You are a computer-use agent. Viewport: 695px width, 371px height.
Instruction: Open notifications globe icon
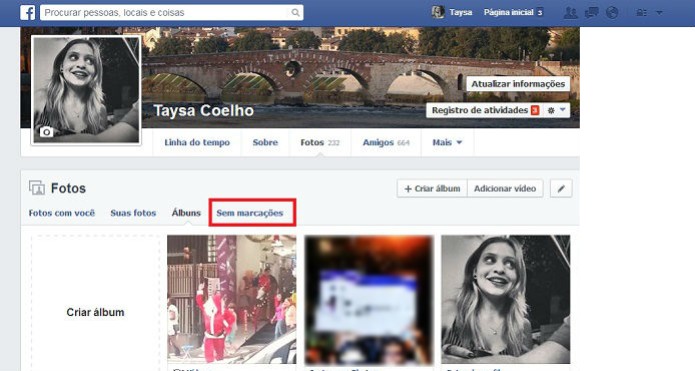coord(612,12)
